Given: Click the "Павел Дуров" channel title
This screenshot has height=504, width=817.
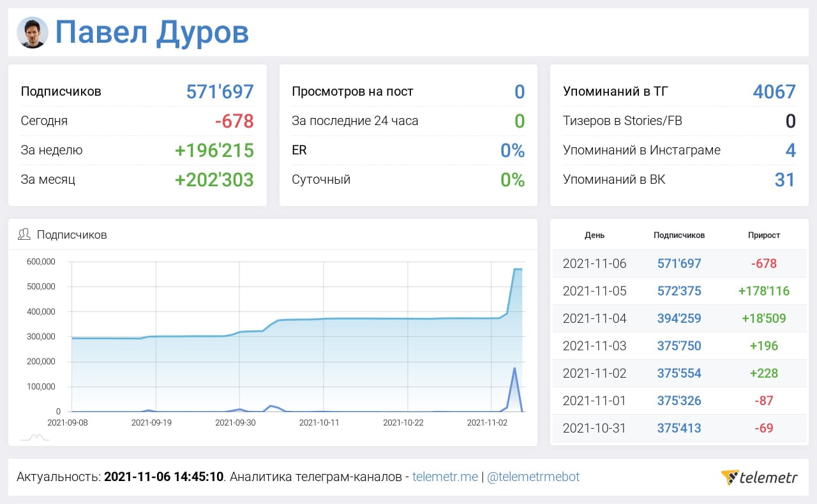Looking at the screenshot, I should (152, 33).
